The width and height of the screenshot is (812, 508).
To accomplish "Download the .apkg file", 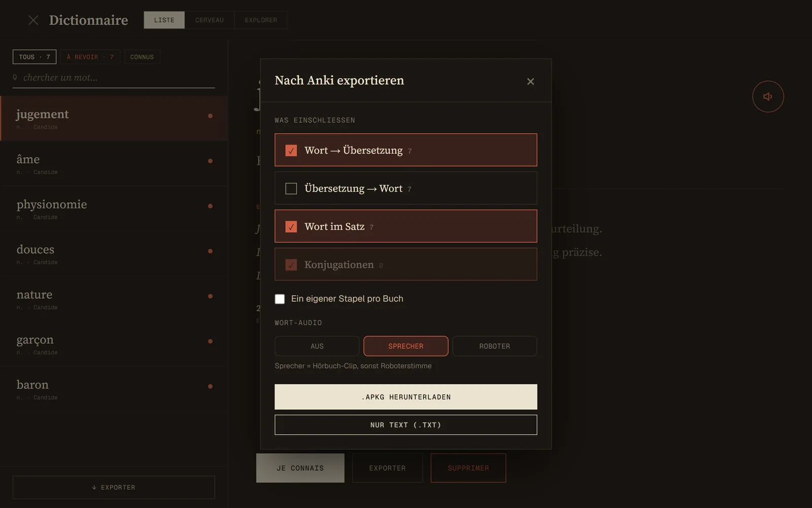I will click(x=406, y=397).
